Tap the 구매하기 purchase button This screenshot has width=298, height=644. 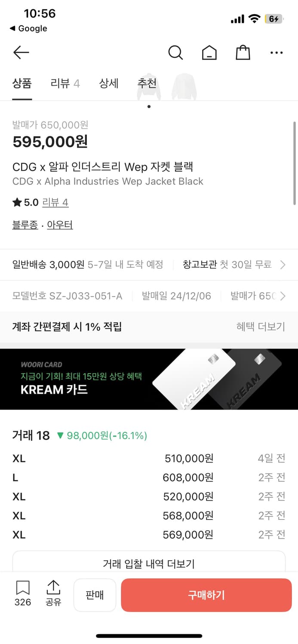(x=206, y=595)
